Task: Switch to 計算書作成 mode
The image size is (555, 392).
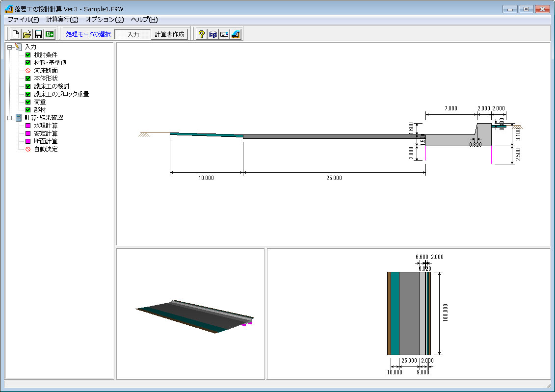Action: pyautogui.click(x=170, y=34)
